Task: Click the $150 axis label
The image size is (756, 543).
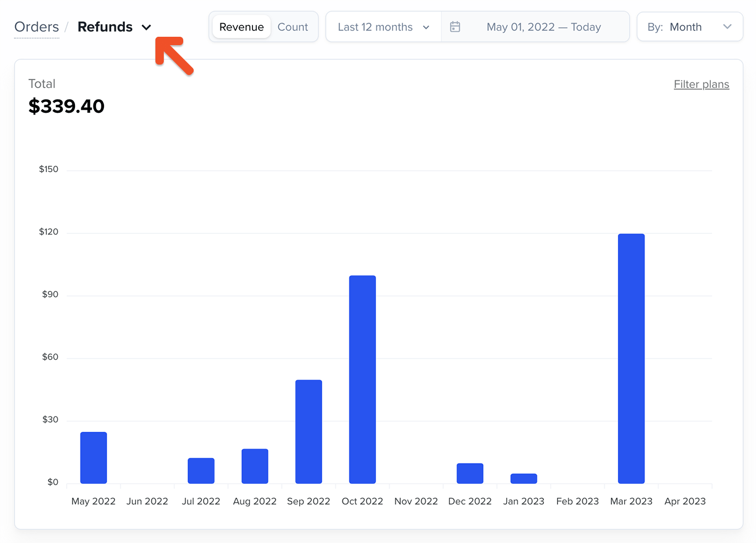Action: pyautogui.click(x=49, y=169)
